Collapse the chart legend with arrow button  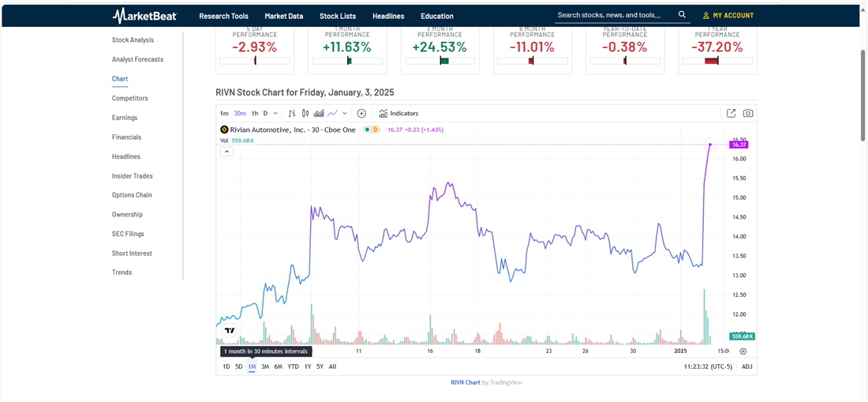coord(226,152)
